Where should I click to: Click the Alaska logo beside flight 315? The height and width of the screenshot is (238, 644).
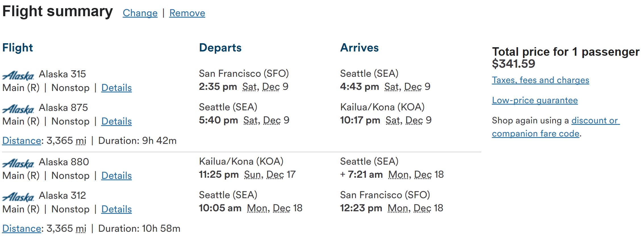click(x=18, y=75)
